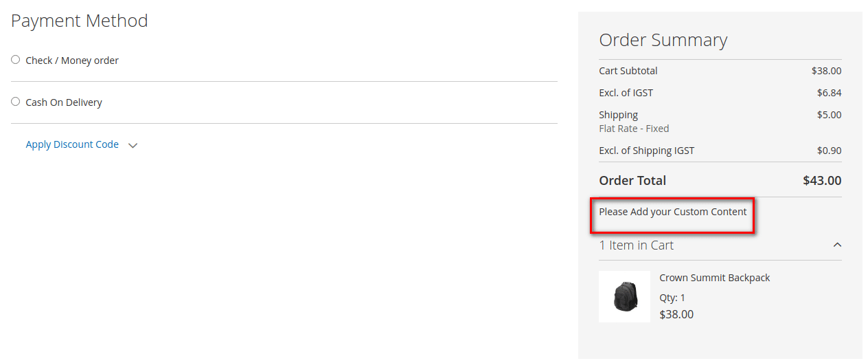Click the "Flat Rate - Fixed" shipping method text
Viewport: 868px width, 363px height.
(x=634, y=129)
